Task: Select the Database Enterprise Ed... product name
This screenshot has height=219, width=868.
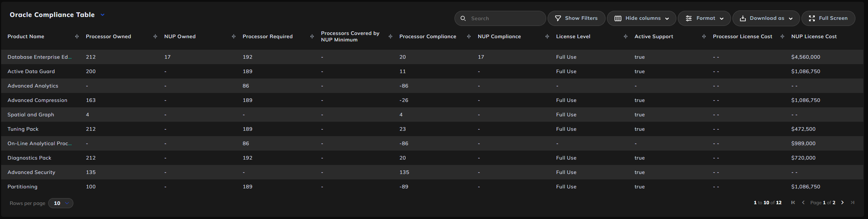Action: pyautogui.click(x=40, y=57)
